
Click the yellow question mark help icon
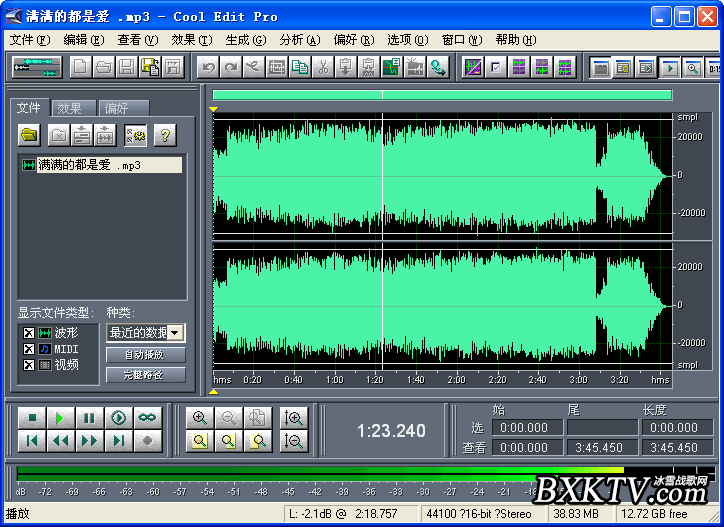165,135
